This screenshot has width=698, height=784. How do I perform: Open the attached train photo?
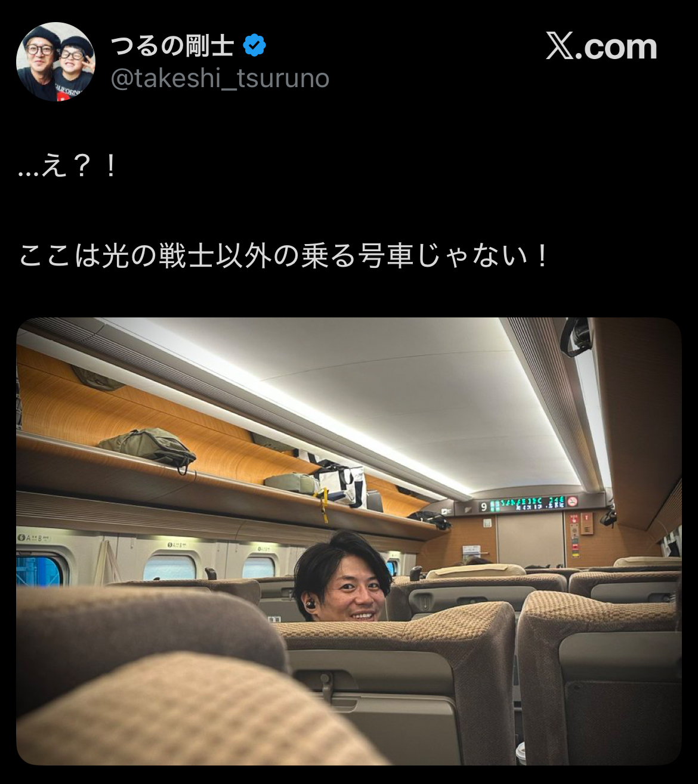349,541
